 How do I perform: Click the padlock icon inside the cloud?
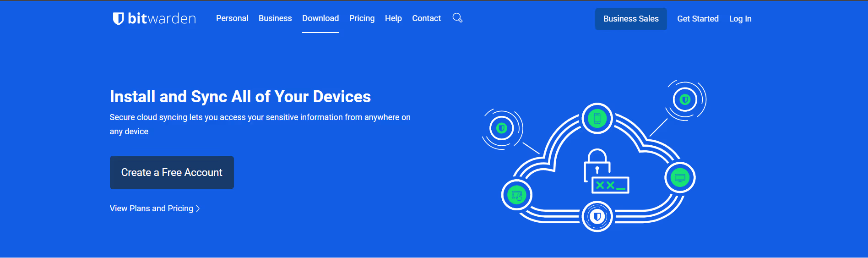[x=597, y=163]
